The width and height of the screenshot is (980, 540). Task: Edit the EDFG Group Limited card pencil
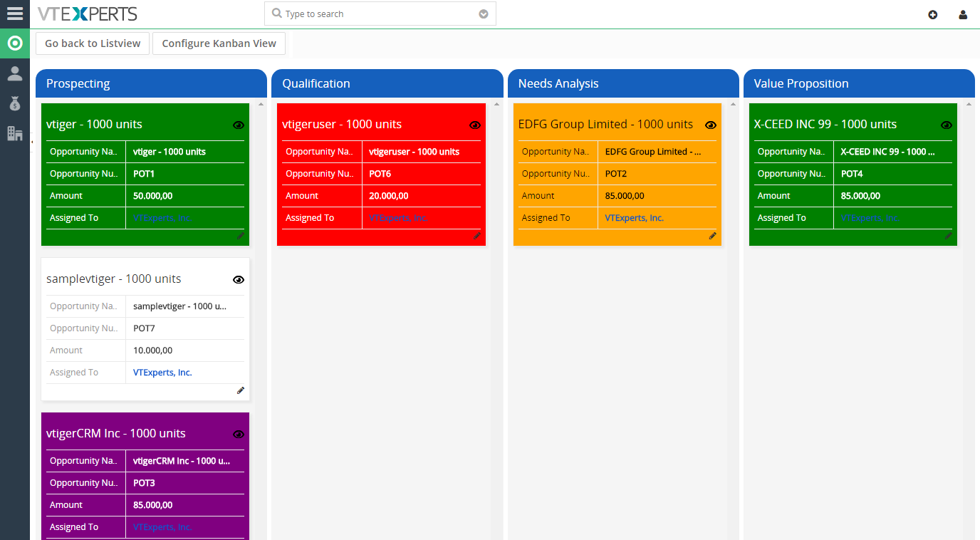[713, 236]
